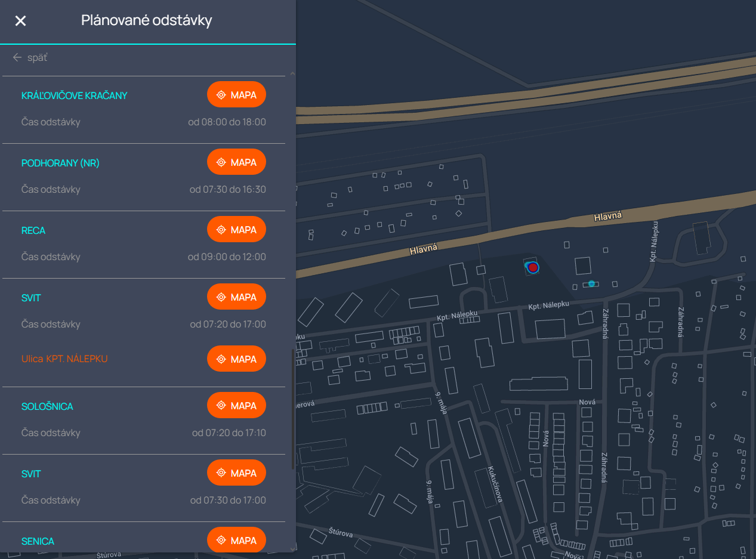Collapse the SVIT entry with Ulica KPT. NÁLEPKU

point(31,298)
